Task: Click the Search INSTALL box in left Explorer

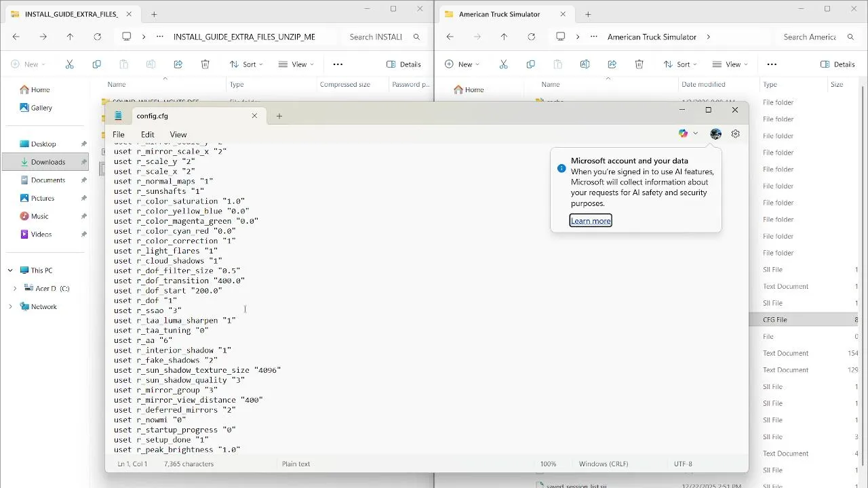Action: click(384, 37)
